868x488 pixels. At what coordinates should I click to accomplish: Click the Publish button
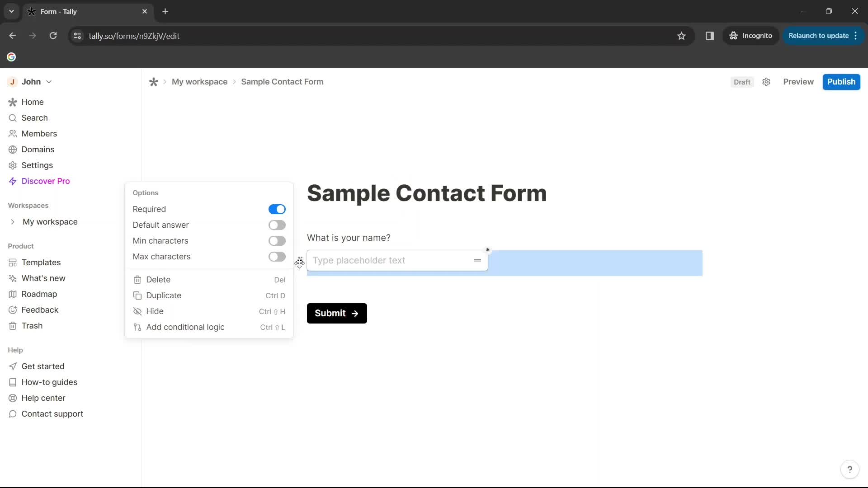[x=841, y=82]
